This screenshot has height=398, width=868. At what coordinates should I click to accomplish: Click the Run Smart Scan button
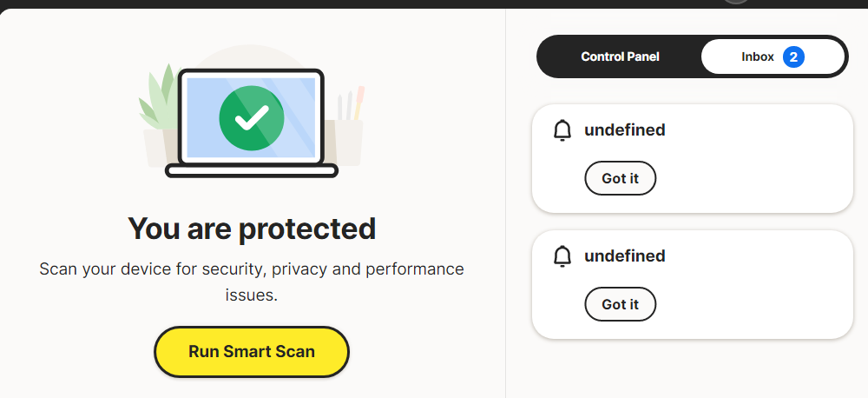click(x=251, y=352)
